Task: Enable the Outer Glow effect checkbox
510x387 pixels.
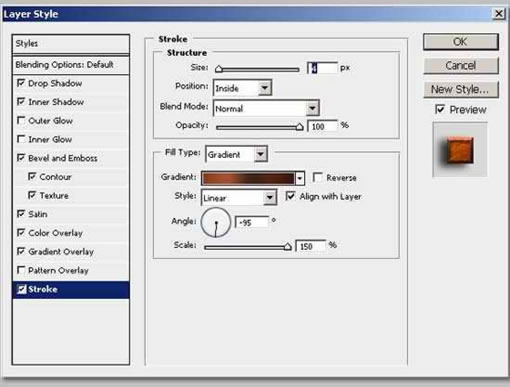Action: coord(21,120)
